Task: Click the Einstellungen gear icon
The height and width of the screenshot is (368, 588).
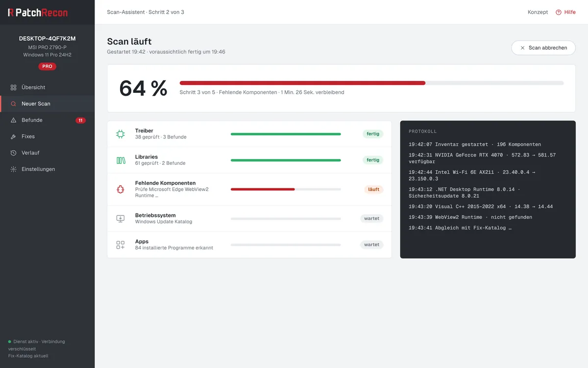Action: [14, 169]
